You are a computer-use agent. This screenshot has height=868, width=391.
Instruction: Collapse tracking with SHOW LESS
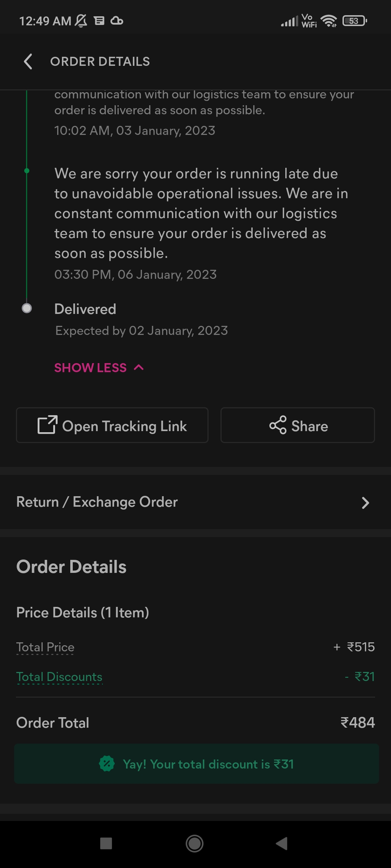[x=91, y=368]
